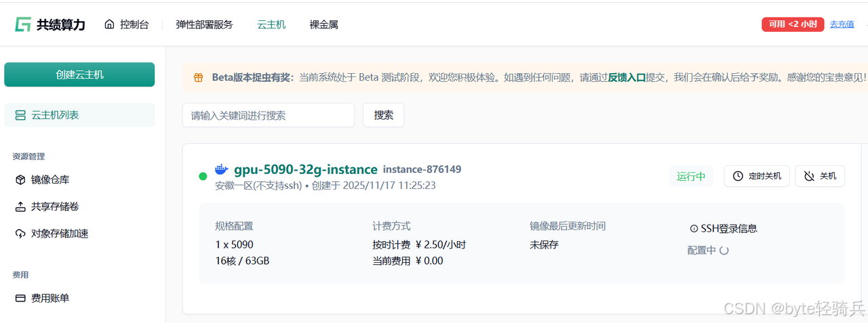Click the 计费方式 heading
This screenshot has width=868, height=323.
coord(391,226)
